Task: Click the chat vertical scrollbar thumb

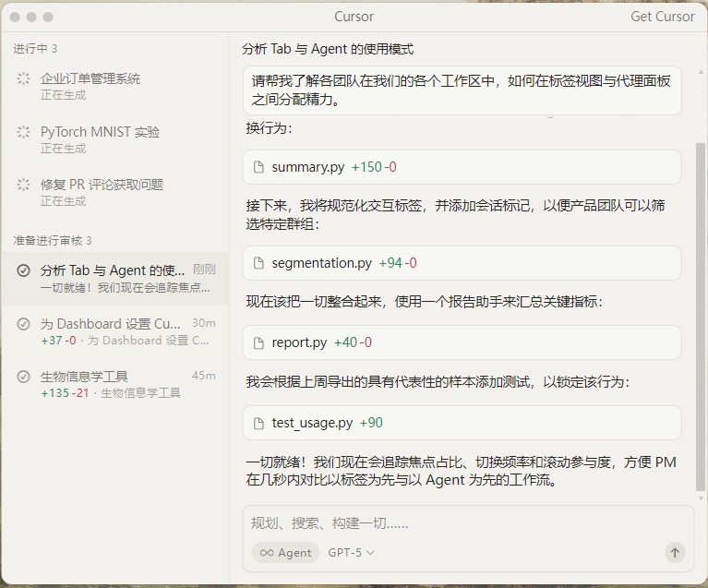Action: (701, 316)
